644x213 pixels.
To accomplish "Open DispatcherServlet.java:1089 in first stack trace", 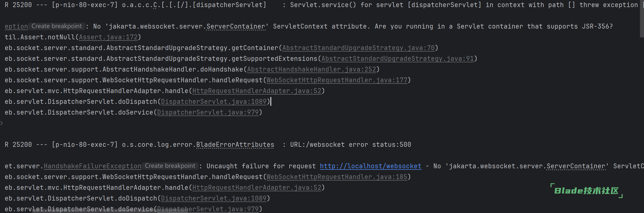I will coord(214,102).
